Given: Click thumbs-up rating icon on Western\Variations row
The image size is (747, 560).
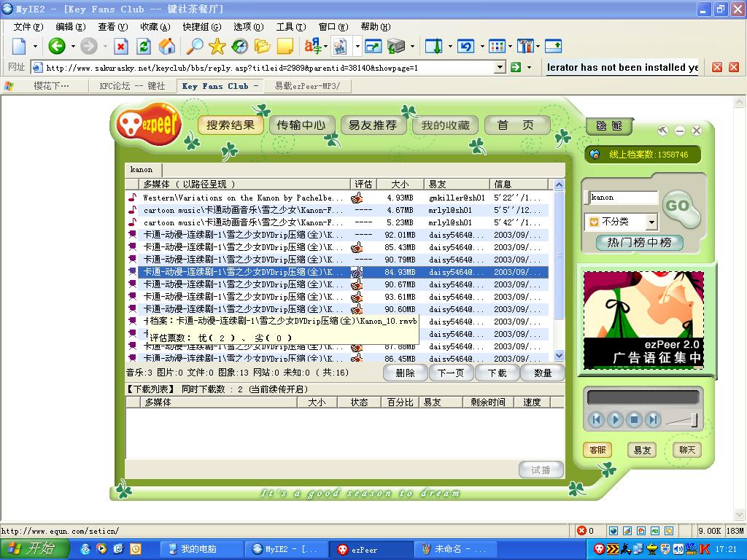Looking at the screenshot, I should (357, 198).
